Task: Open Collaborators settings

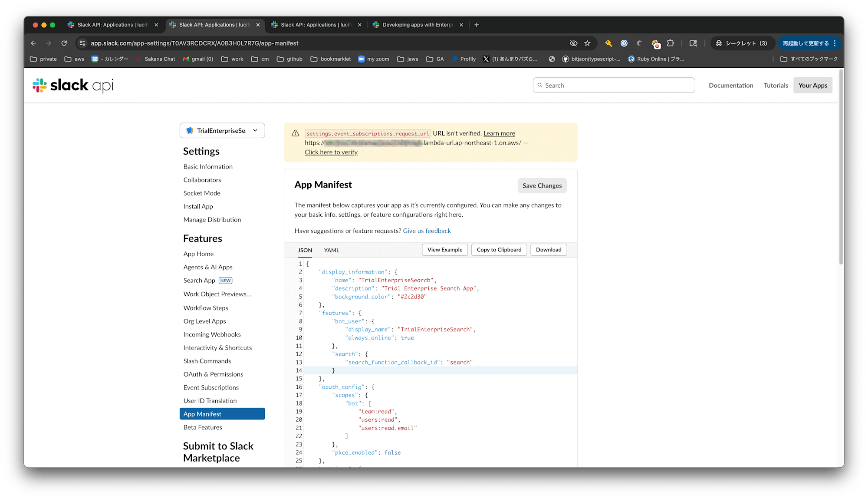Action: click(202, 180)
